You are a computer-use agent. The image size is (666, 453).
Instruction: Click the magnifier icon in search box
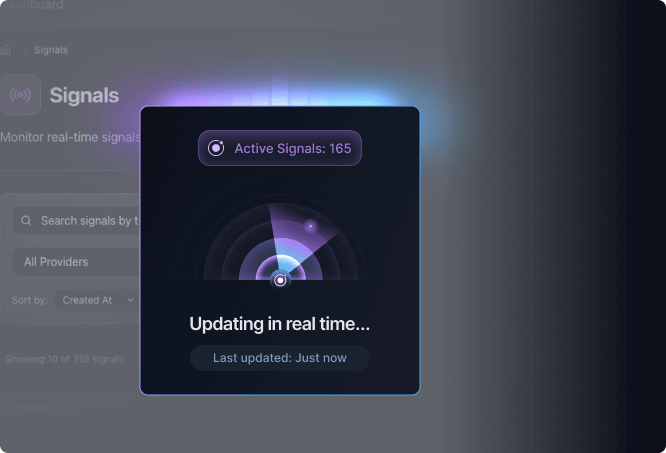pos(26,220)
